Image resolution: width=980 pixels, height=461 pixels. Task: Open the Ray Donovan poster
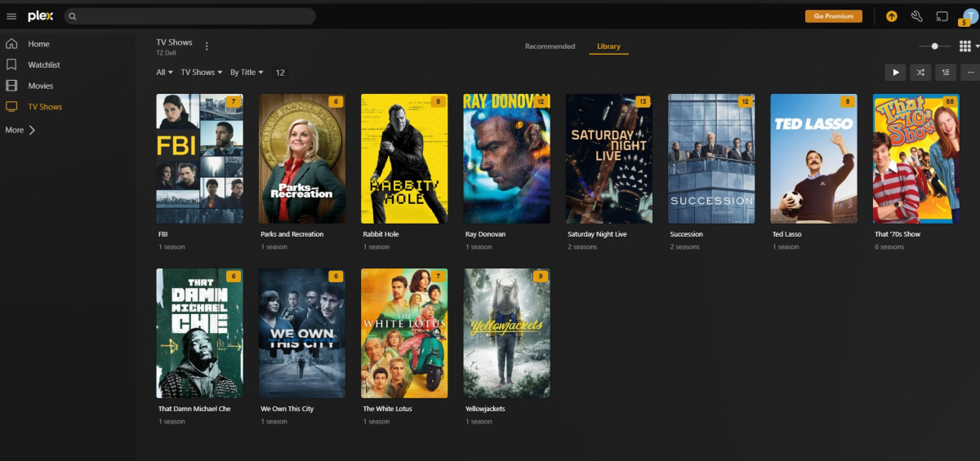coord(506,158)
